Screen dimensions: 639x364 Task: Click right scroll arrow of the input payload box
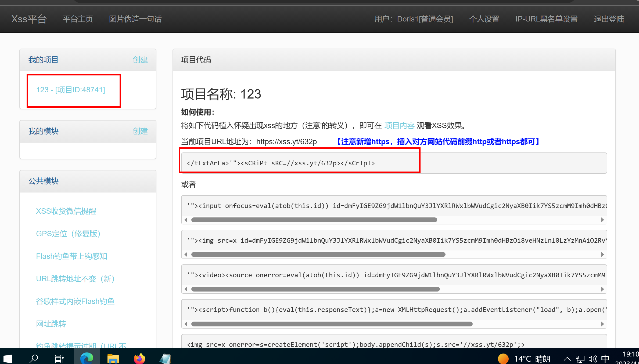(602, 220)
